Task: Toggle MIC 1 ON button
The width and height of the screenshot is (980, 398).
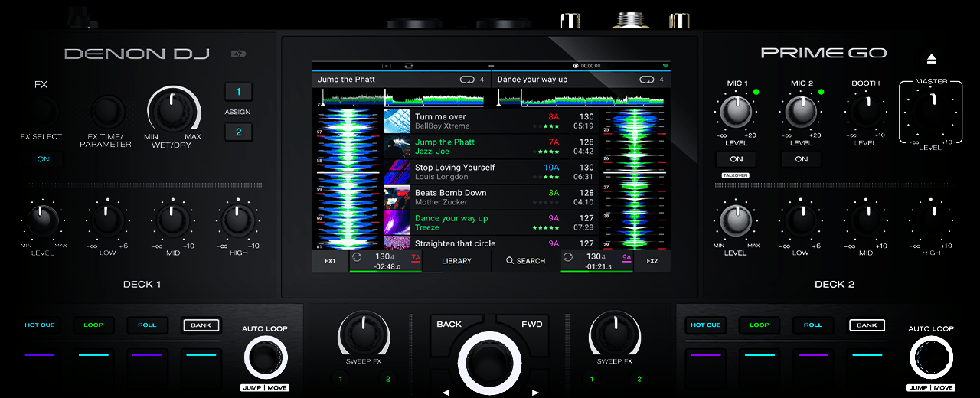Action: 736,159
